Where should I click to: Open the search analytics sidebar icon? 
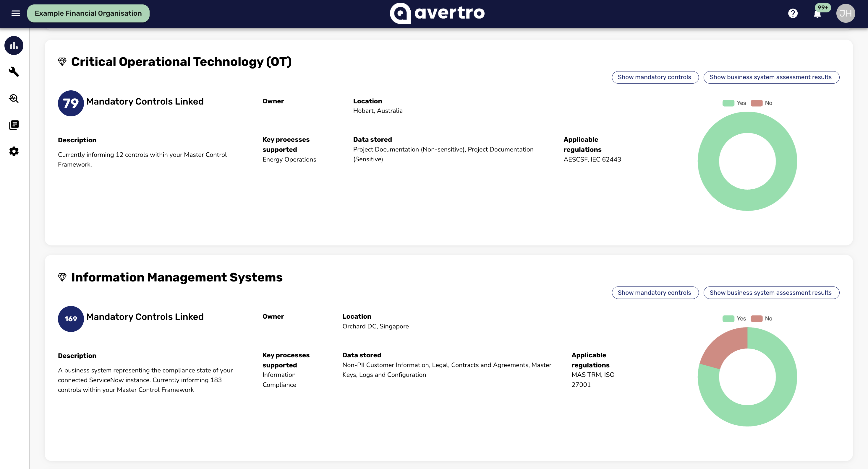pos(14,98)
